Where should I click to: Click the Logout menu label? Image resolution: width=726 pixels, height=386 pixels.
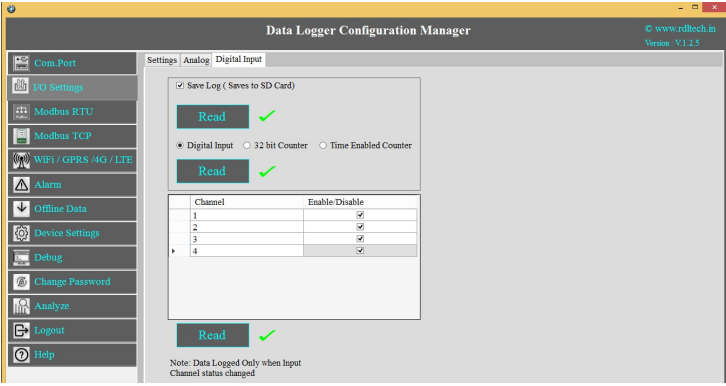49,330
